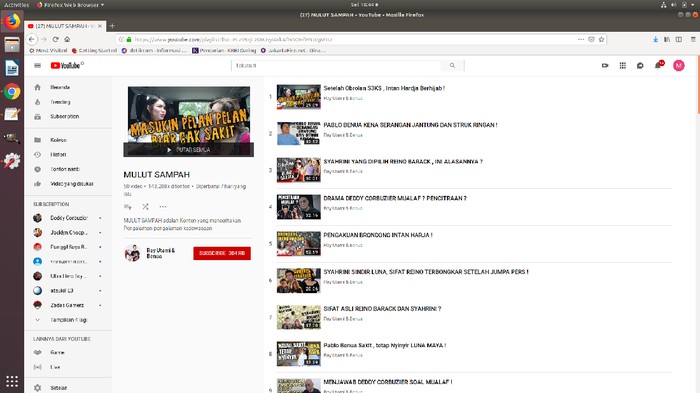
Task: Click PUTAR SEMUA play all
Action: [188, 150]
